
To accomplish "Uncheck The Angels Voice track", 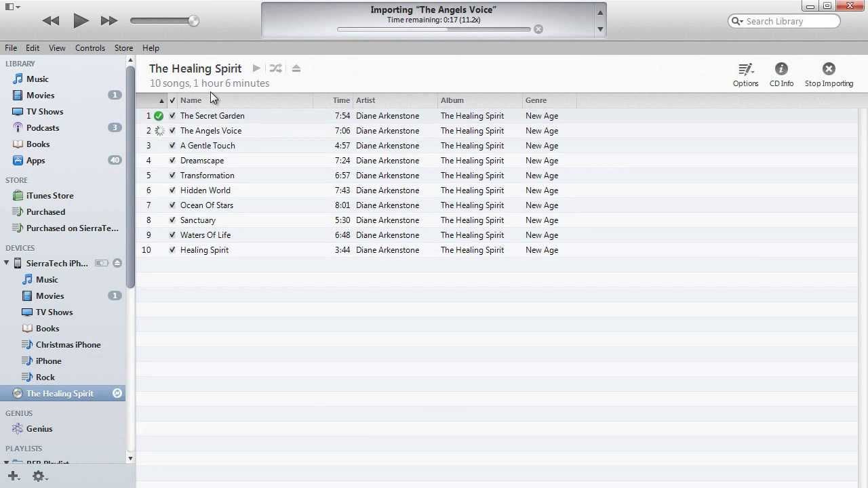I will [x=172, y=131].
